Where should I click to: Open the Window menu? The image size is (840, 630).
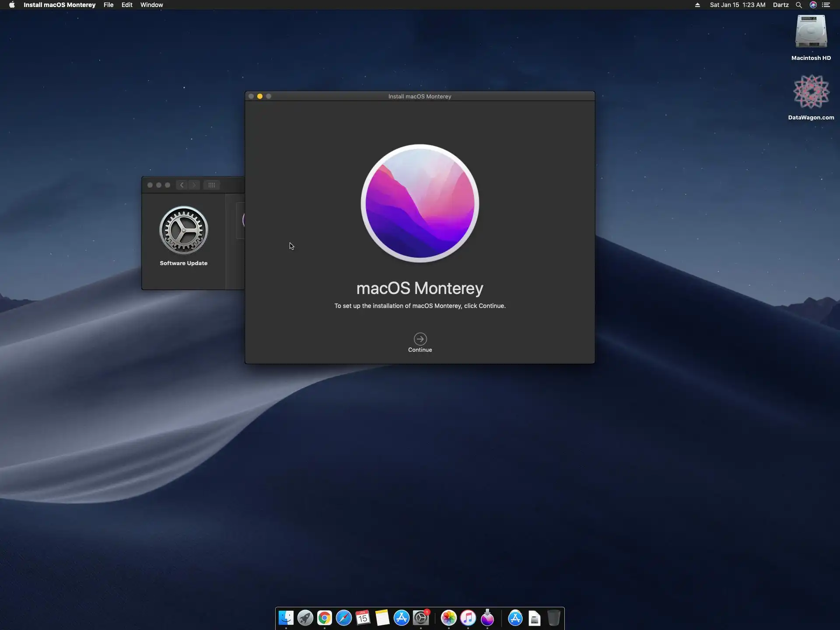tap(151, 5)
